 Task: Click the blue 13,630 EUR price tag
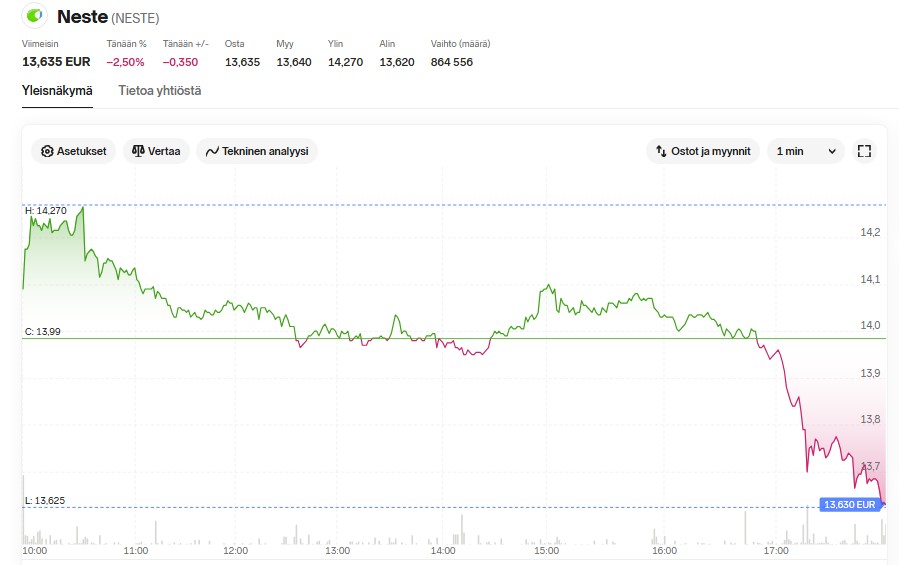(x=849, y=505)
